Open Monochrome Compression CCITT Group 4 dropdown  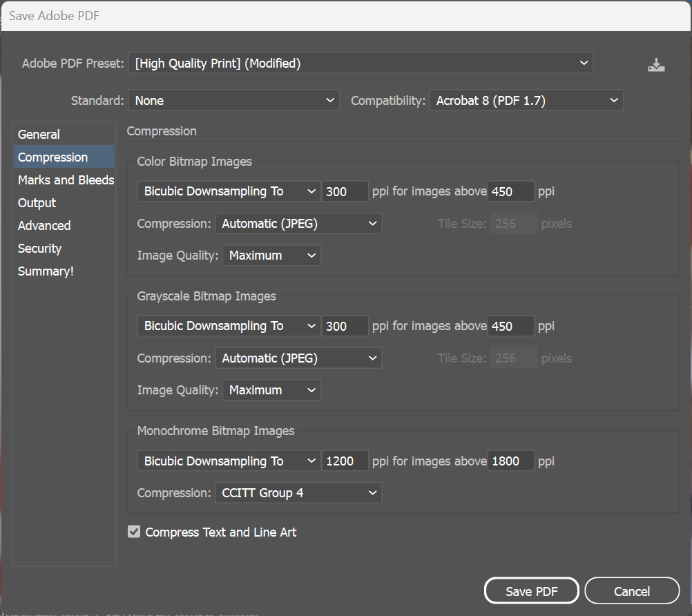tap(298, 493)
